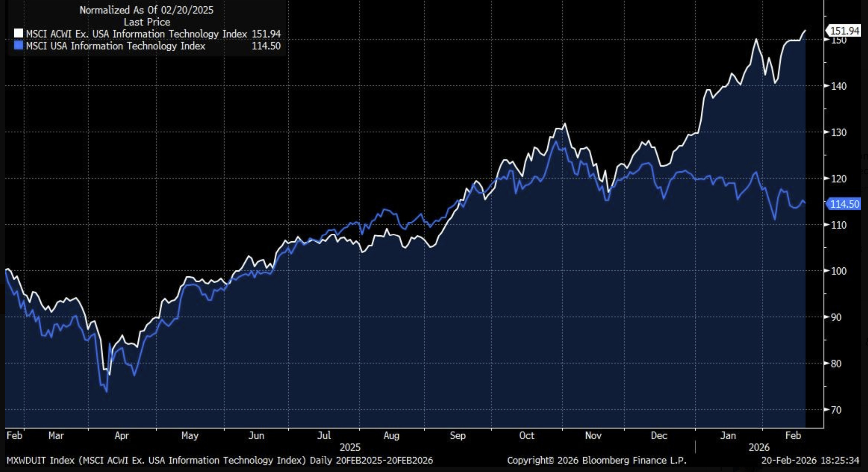Click the 100 gridline value on the price axis
The height and width of the screenshot is (472, 868).
pyautogui.click(x=838, y=271)
